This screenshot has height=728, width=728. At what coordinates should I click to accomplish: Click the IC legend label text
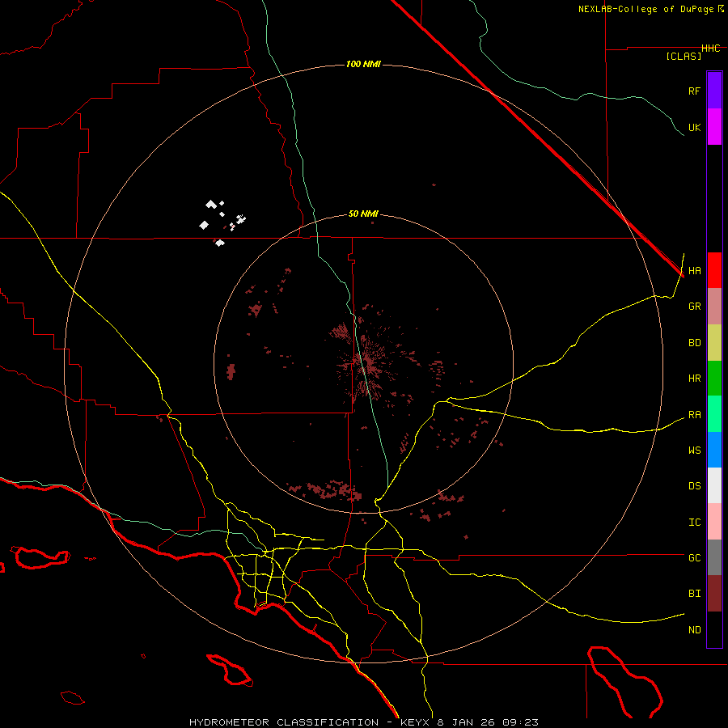point(694,522)
